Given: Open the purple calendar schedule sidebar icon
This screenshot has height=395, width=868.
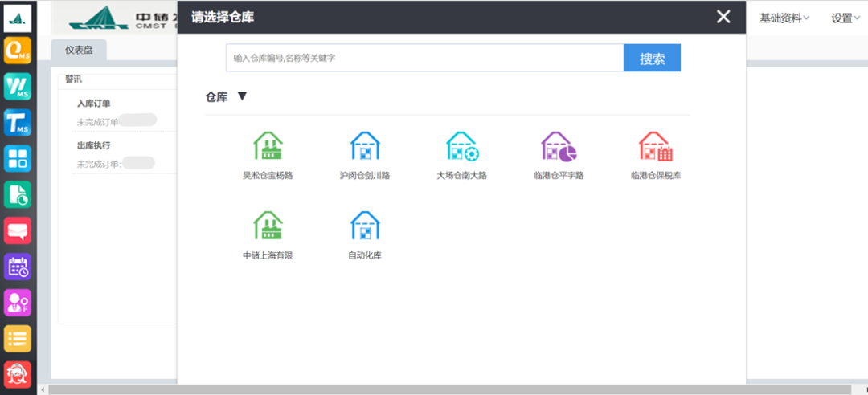Looking at the screenshot, I should [x=18, y=267].
